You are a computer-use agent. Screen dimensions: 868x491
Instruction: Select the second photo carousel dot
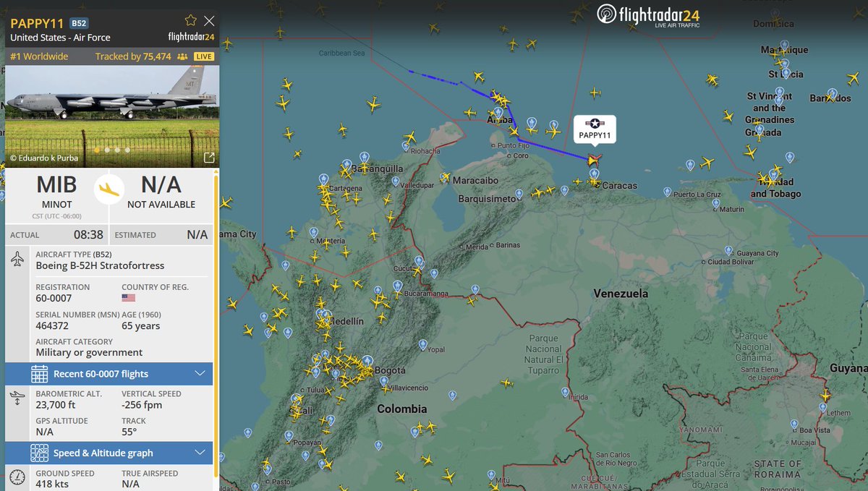click(x=106, y=149)
